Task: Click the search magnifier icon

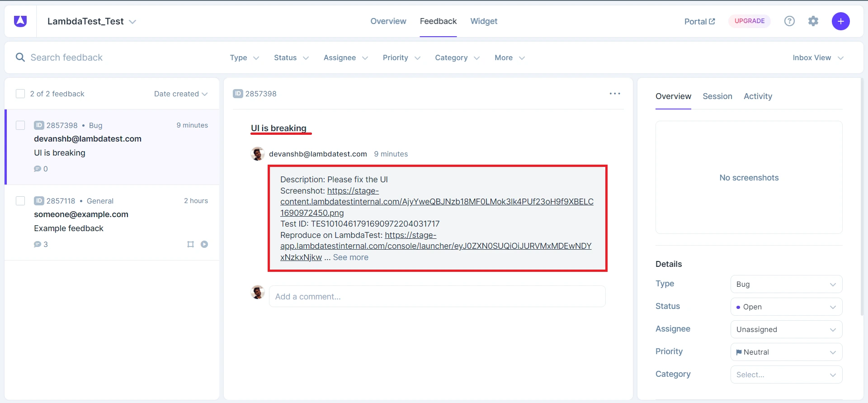Action: coord(20,57)
